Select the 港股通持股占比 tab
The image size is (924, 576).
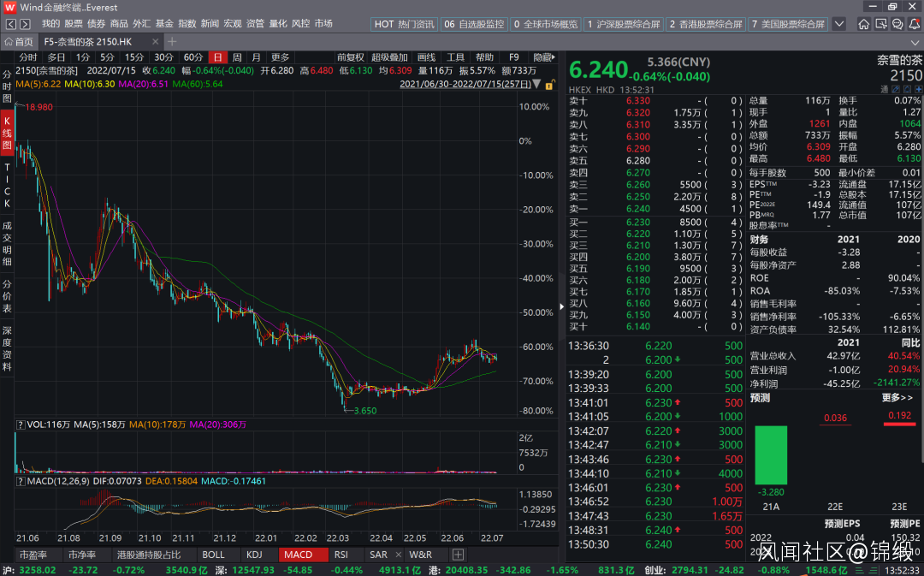point(149,555)
